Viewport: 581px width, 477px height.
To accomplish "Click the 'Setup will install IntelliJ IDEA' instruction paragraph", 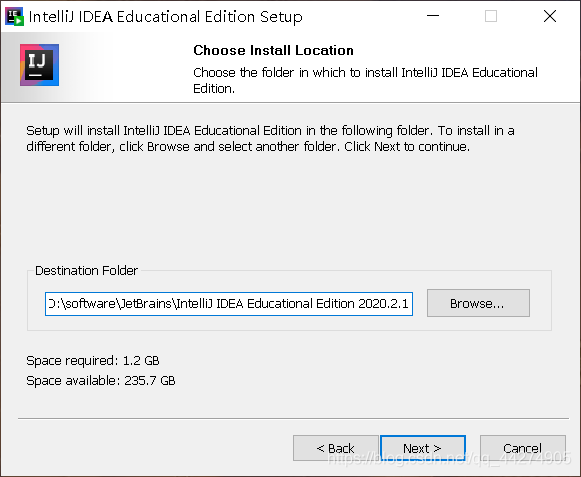I will (270, 139).
